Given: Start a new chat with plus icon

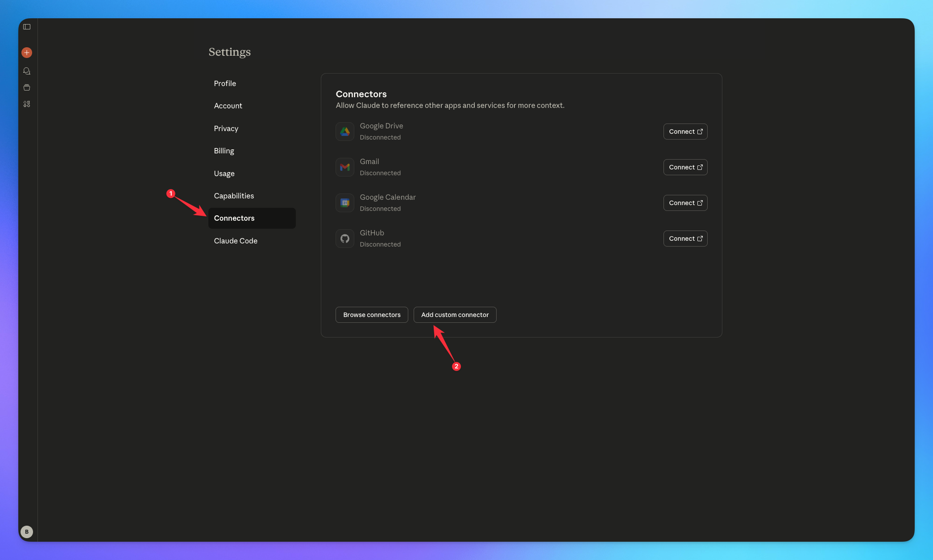Looking at the screenshot, I should [x=27, y=53].
